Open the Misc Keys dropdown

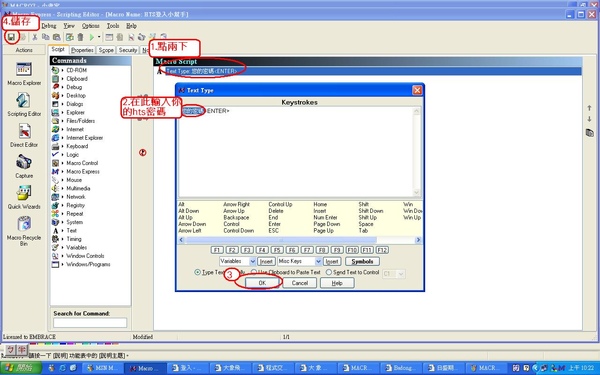[318, 261]
